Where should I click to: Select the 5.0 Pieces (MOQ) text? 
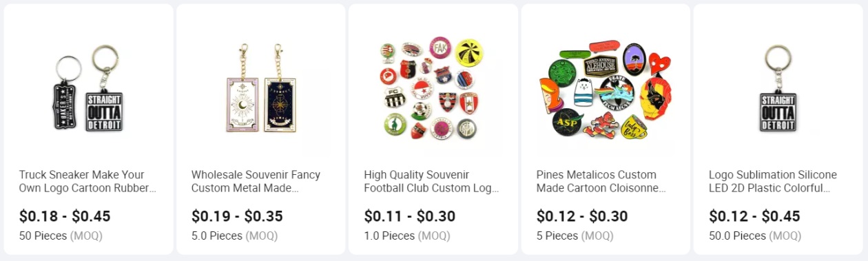point(234,236)
